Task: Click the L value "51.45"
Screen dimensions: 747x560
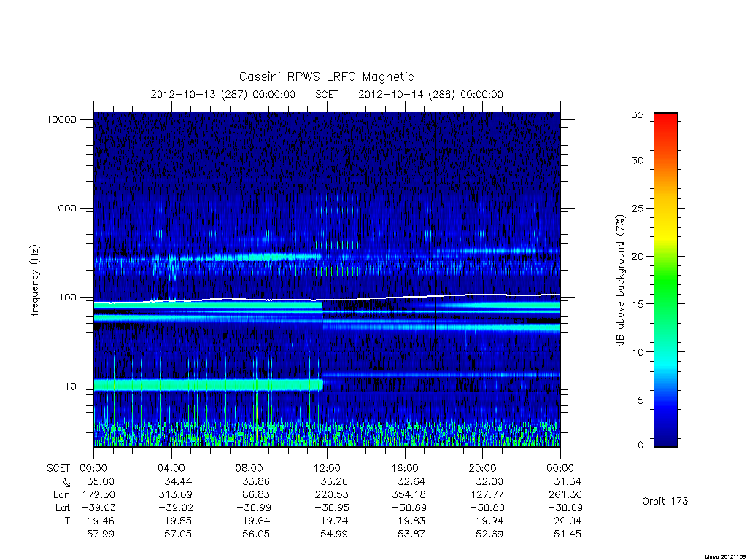Action: 568,534
